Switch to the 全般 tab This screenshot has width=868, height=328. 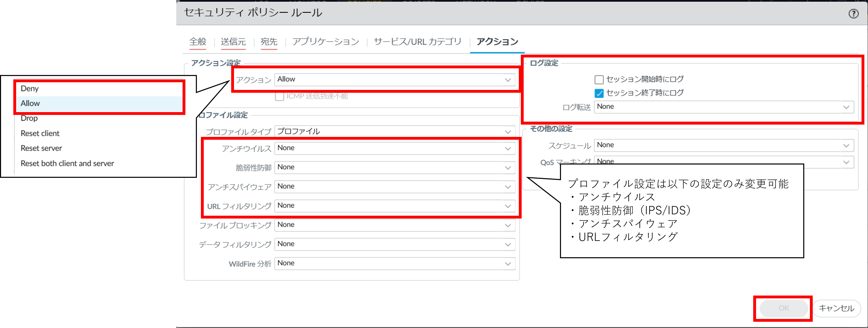197,42
